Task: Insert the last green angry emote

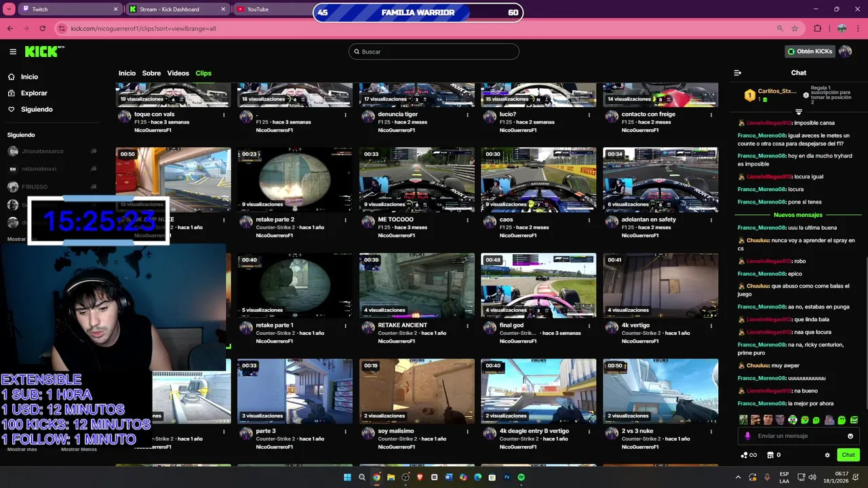Action: tap(854, 420)
